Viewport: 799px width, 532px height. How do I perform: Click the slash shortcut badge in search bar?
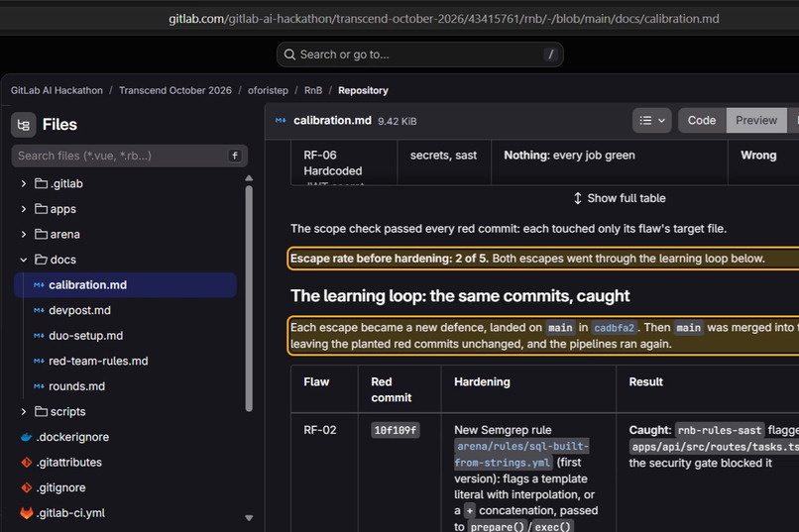550,54
